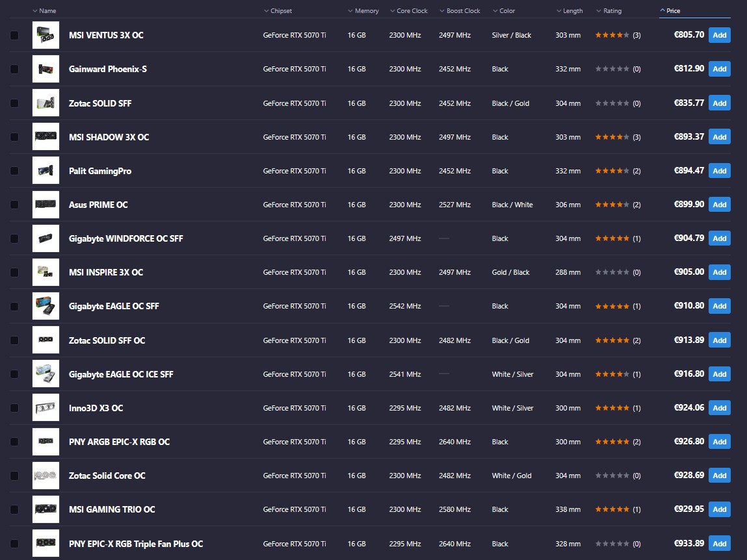This screenshot has height=560, width=747.
Task: View Zotac Solid Core OC thumbnail
Action: 46,476
